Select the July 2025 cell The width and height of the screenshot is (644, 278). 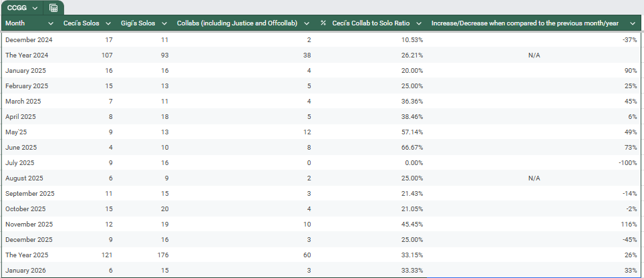click(20, 163)
